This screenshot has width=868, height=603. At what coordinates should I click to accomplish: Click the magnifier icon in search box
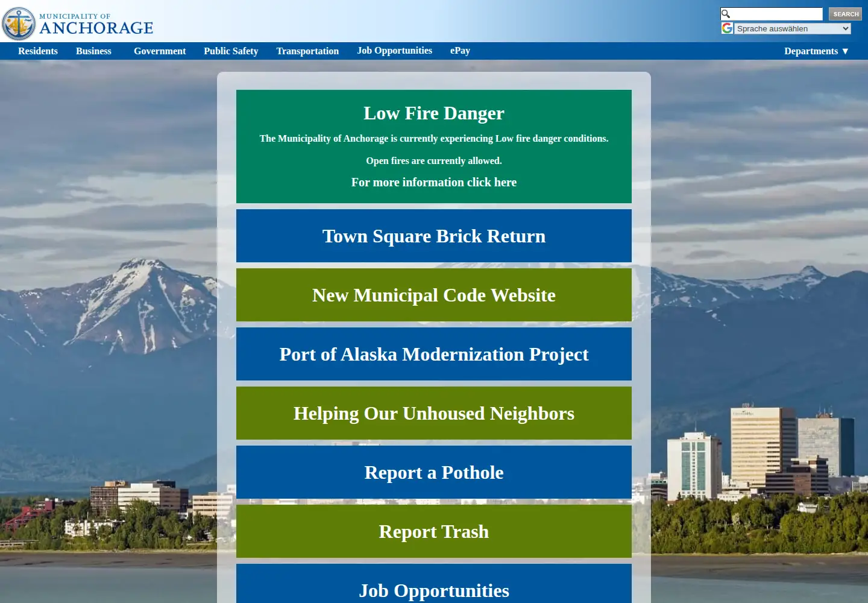coord(726,14)
